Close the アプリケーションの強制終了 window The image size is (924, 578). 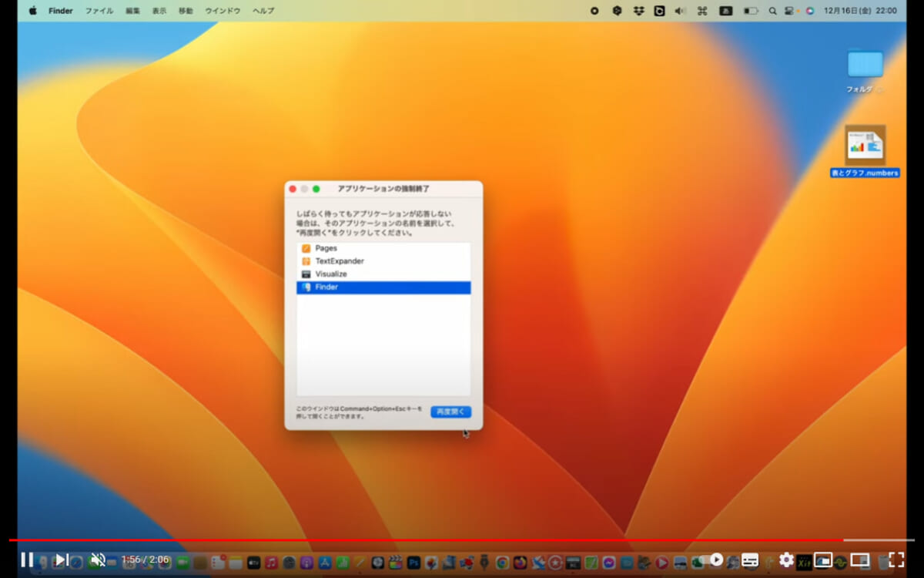(x=293, y=189)
